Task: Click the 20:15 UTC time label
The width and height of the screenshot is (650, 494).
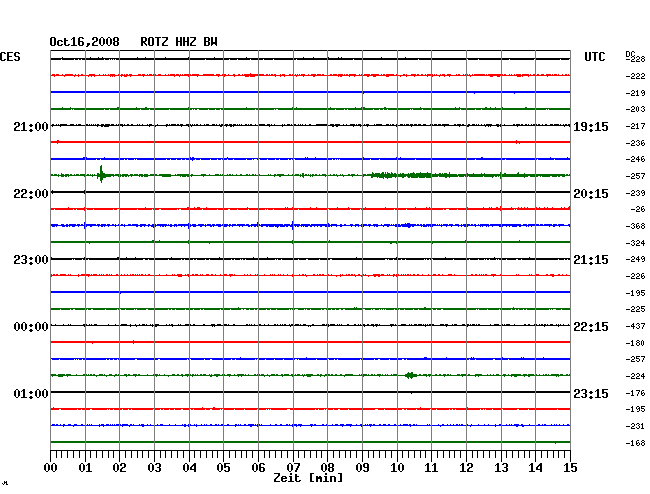Action: (x=591, y=194)
